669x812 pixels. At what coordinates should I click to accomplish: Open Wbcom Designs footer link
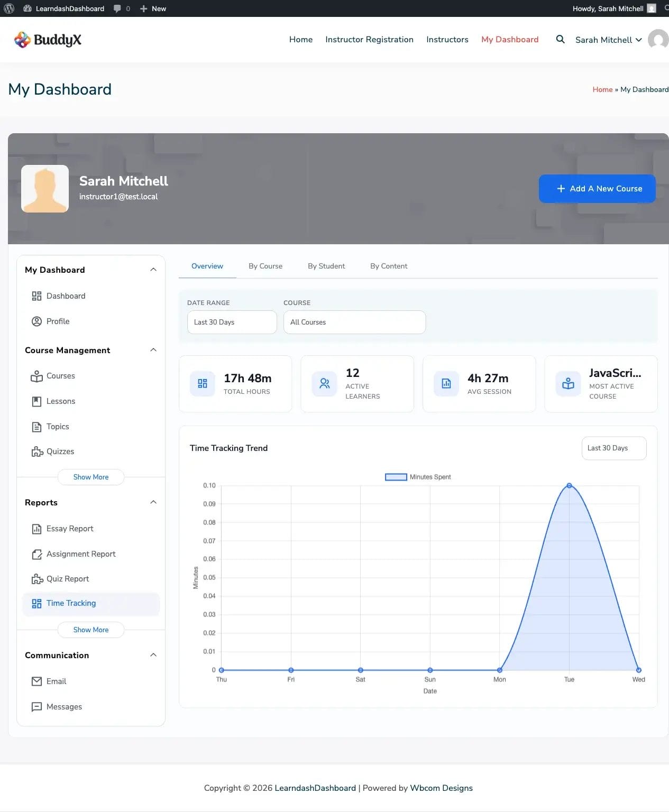point(441,788)
